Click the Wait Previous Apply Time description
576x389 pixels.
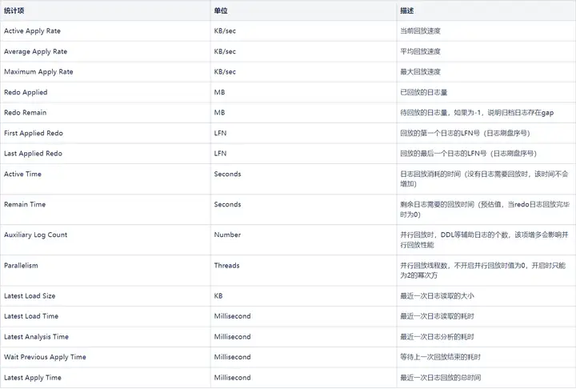tap(440, 357)
